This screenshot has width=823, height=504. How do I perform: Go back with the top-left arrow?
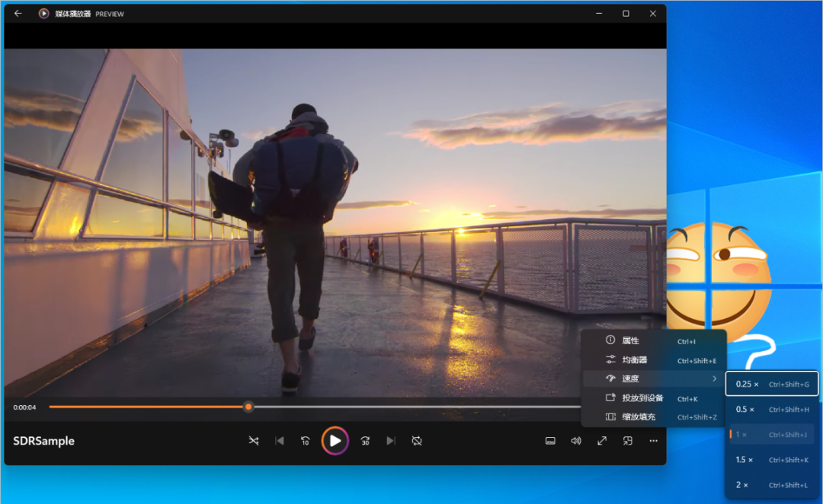click(18, 14)
